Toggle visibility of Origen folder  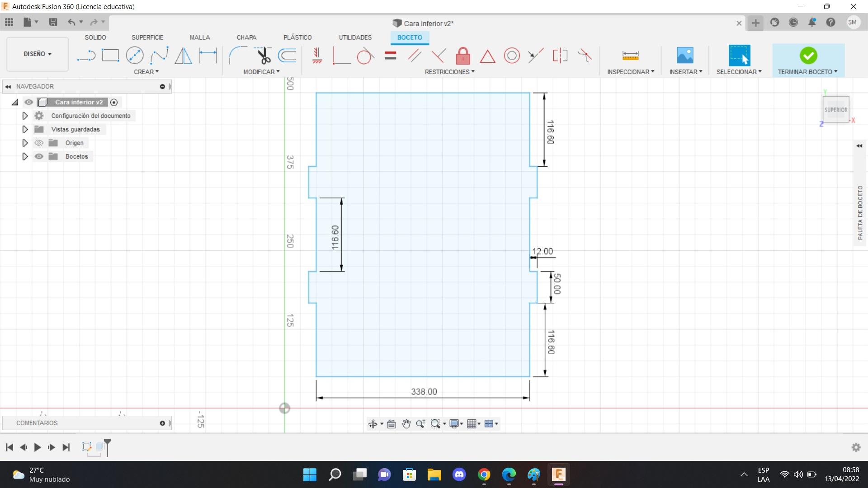(39, 143)
